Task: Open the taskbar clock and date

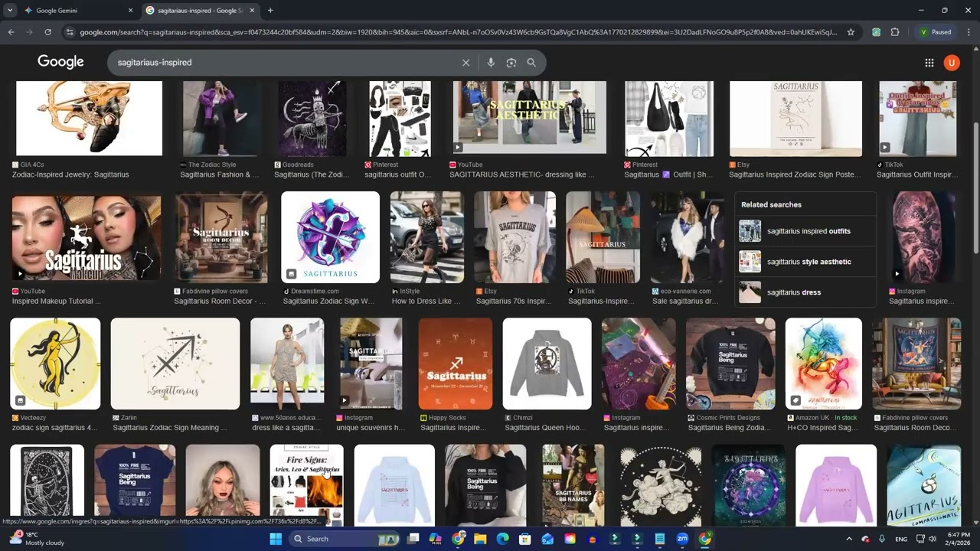Action: [x=959, y=539]
